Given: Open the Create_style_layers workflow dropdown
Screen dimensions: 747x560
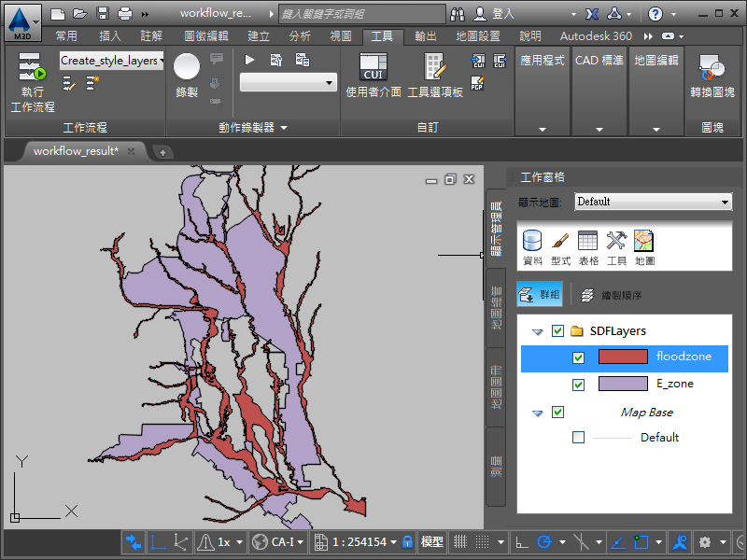Looking at the screenshot, I should point(111,61).
